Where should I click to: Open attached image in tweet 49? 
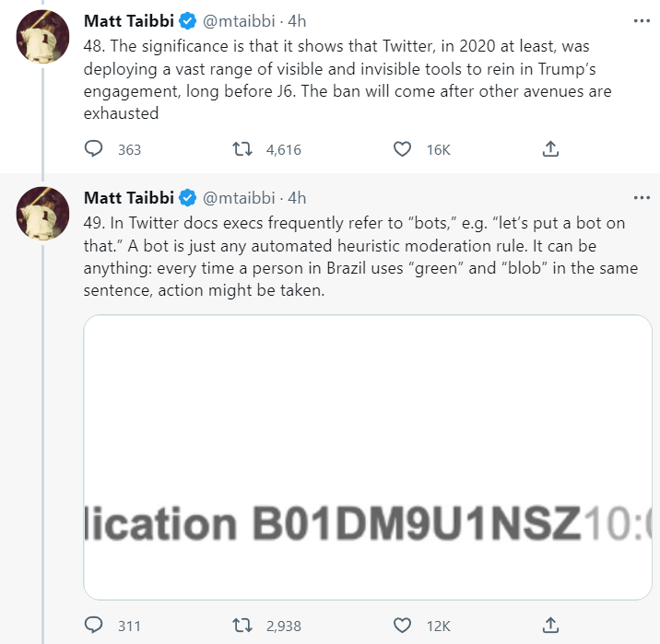[x=367, y=457]
